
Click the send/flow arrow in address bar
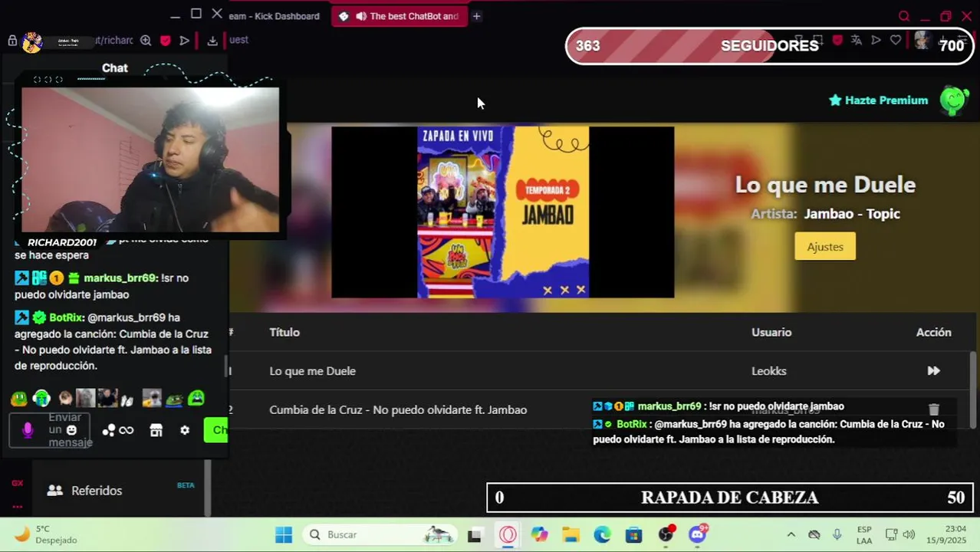(x=184, y=41)
